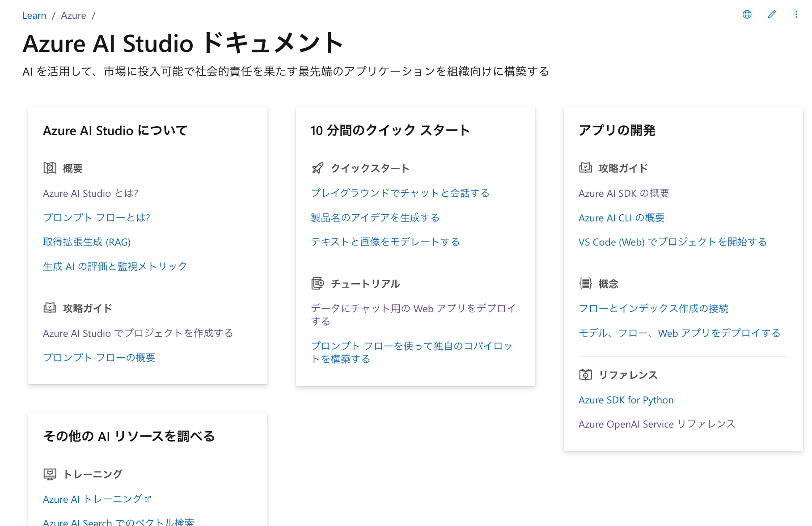
Task: Open モデル、フロー、Web アプリをデプロイする link
Action: click(x=680, y=333)
